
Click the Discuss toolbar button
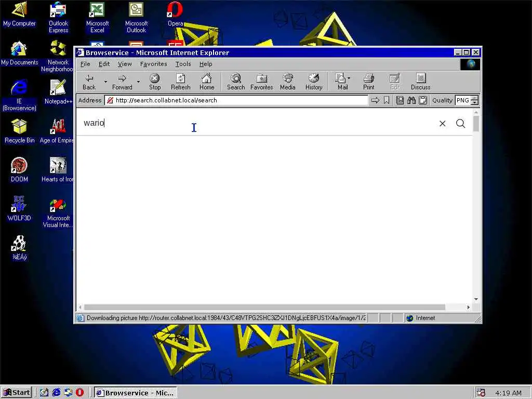[x=420, y=82]
